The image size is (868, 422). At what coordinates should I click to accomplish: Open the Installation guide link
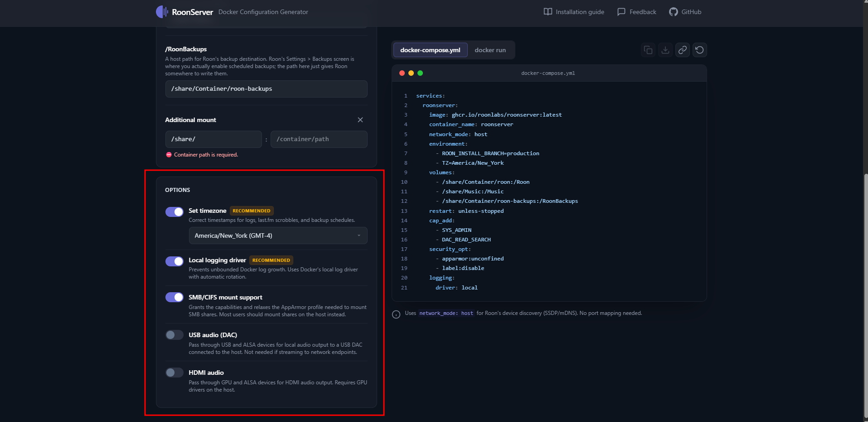574,12
